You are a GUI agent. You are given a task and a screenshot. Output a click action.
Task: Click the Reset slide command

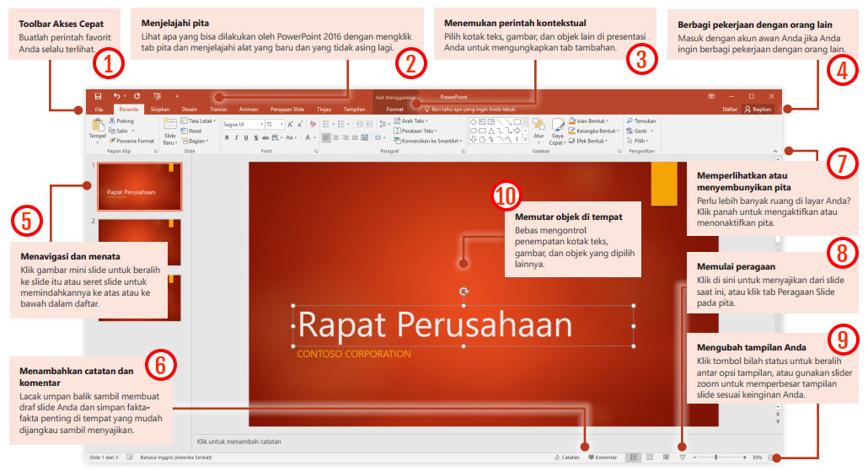click(x=191, y=131)
